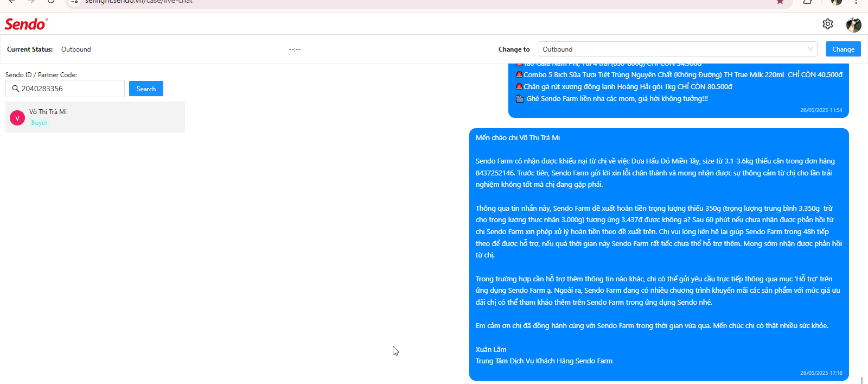Screen dimensions: 868x384
Task: Click 'Trung Tâm Dịch Vụ Khách Hàng Sendo Farm' line
Action: pyautogui.click(x=544, y=361)
